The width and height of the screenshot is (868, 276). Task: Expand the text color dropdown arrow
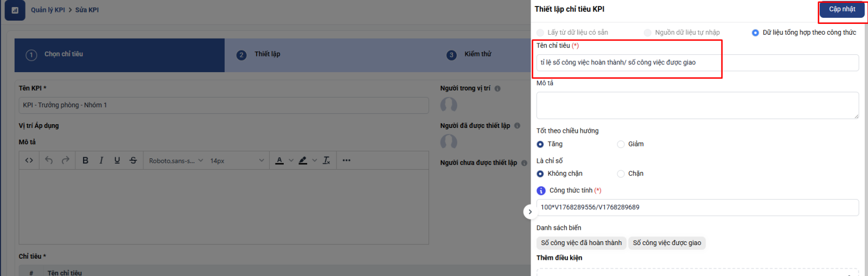pos(291,161)
